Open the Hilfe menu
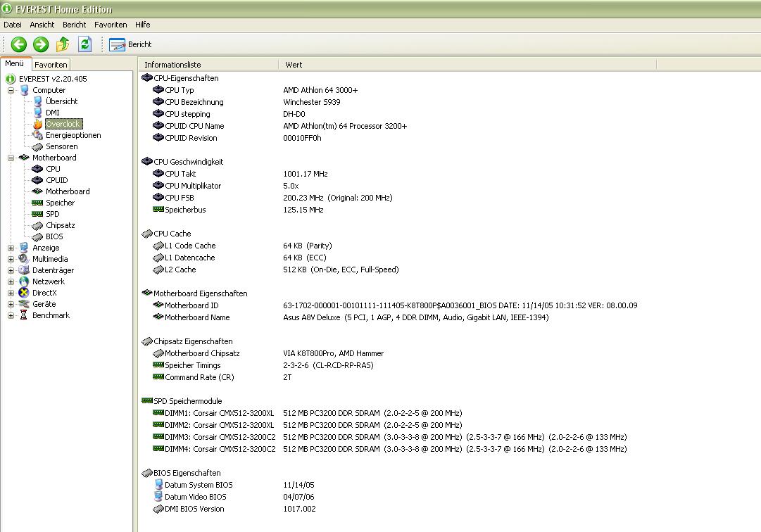The width and height of the screenshot is (761, 532). pos(143,25)
